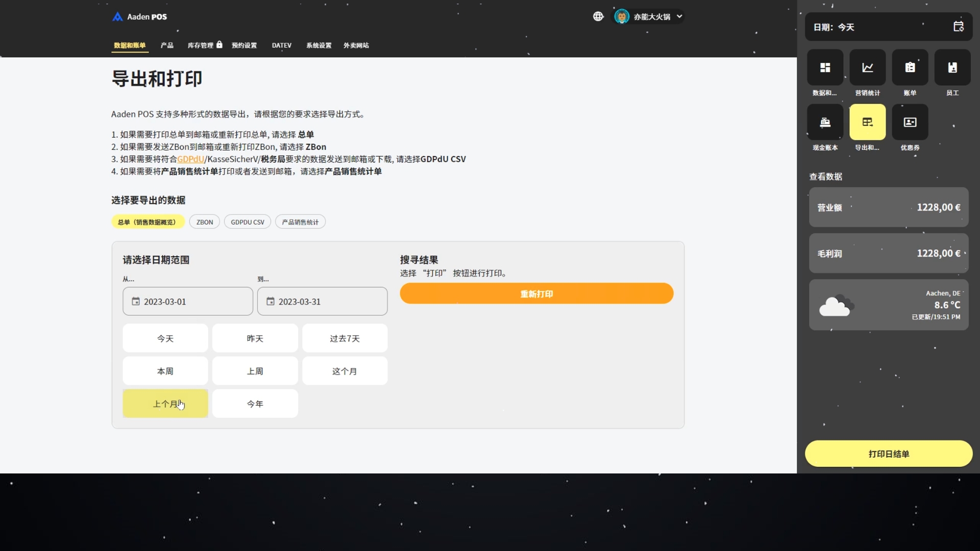Image resolution: width=980 pixels, height=551 pixels.
Task: Open the bills icon (账单)
Action: click(x=910, y=67)
